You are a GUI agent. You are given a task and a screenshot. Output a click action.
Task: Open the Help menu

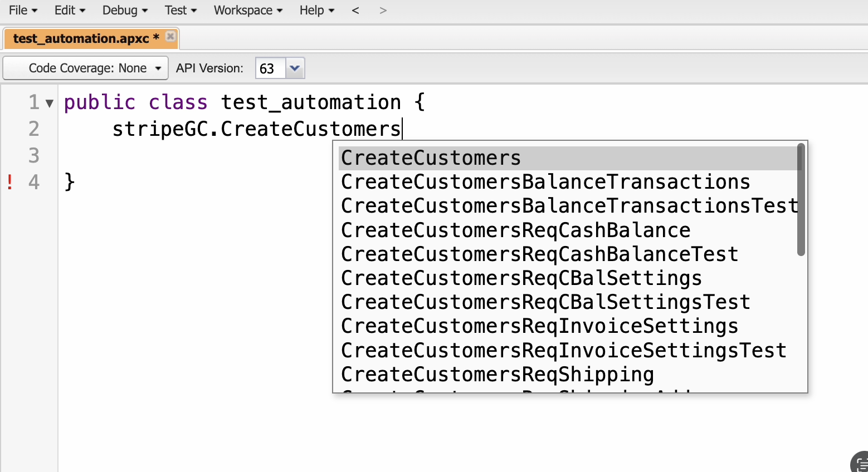tap(316, 11)
